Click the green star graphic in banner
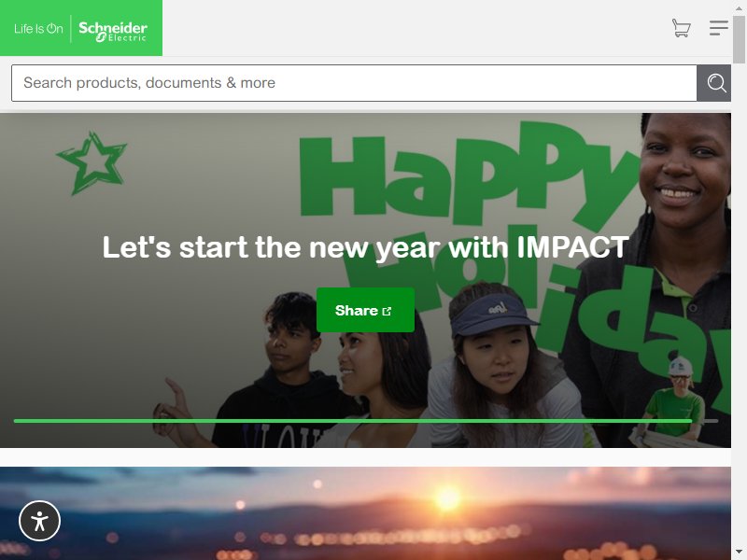 pos(92,162)
